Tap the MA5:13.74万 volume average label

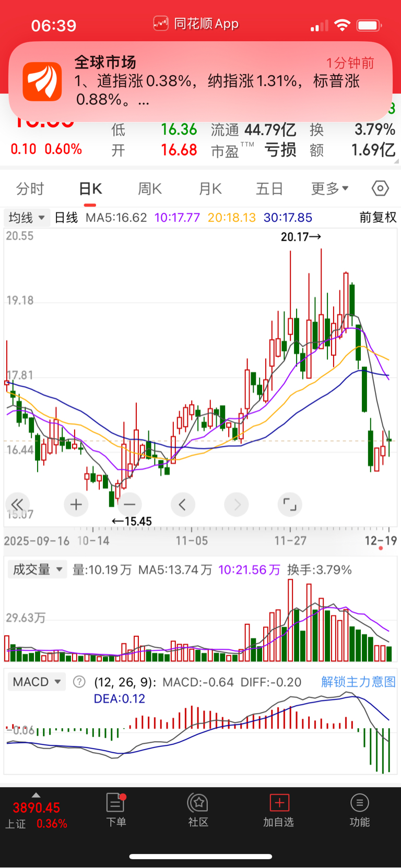(x=175, y=569)
